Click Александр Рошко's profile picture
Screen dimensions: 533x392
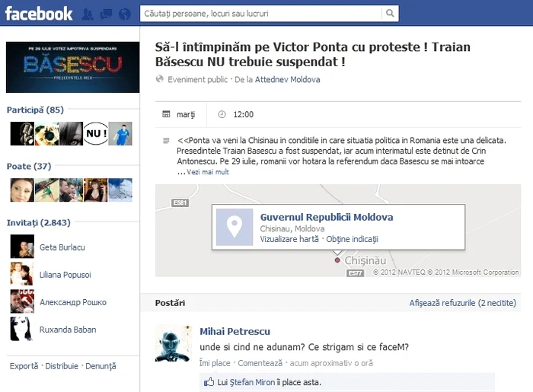[22, 301]
